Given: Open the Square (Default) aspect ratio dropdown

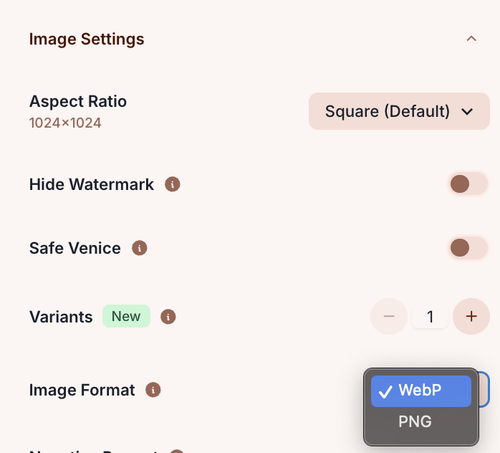Looking at the screenshot, I should tap(399, 111).
